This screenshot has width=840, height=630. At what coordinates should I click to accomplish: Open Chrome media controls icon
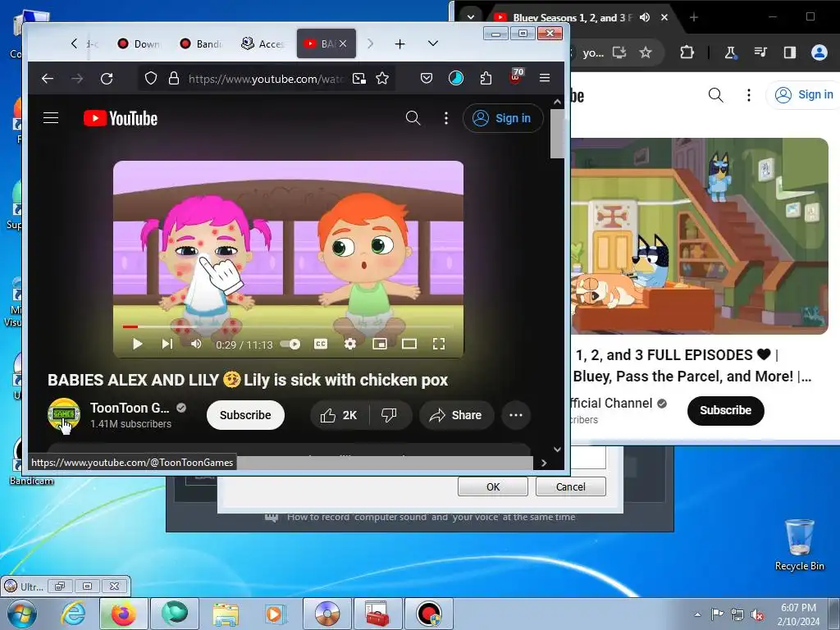(x=760, y=52)
